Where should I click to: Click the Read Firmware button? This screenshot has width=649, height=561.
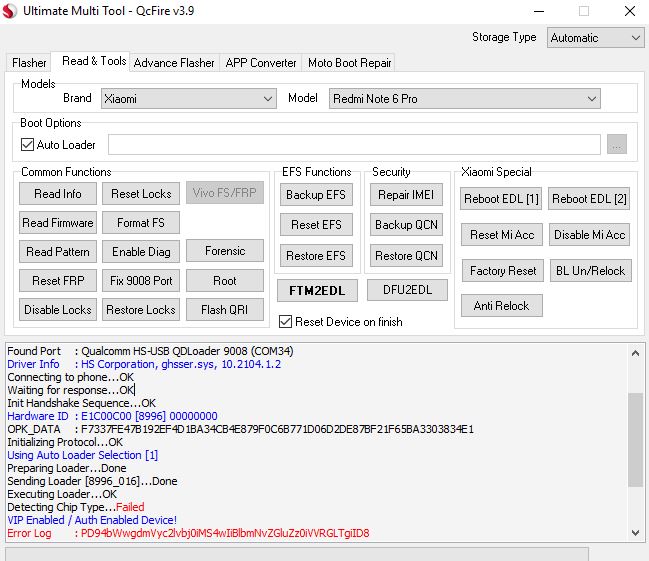tap(58, 223)
